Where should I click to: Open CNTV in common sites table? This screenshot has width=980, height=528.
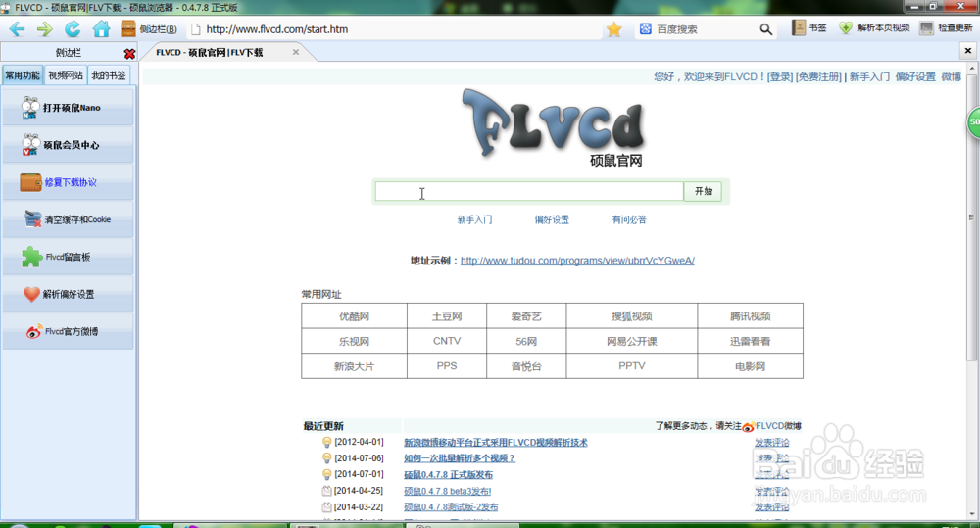click(447, 341)
